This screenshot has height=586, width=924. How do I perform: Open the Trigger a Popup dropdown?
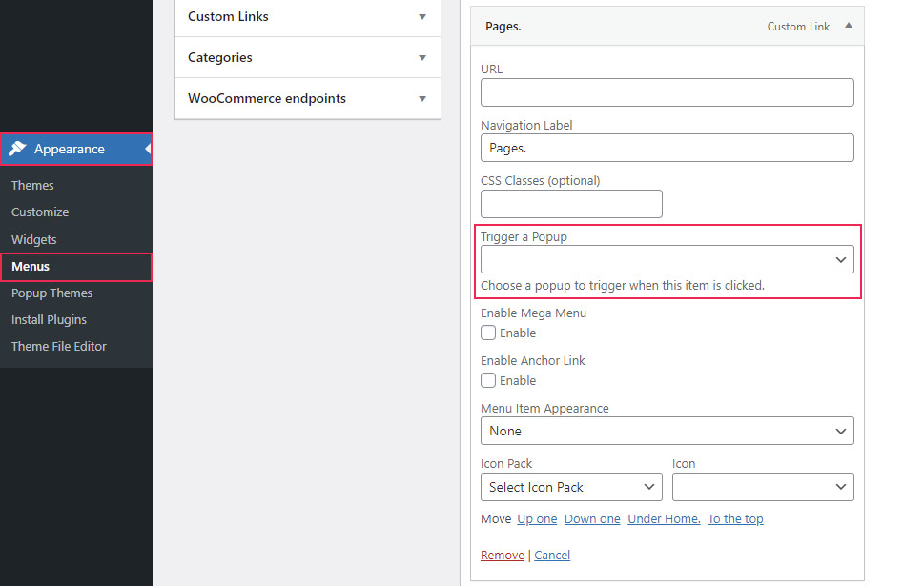click(667, 260)
